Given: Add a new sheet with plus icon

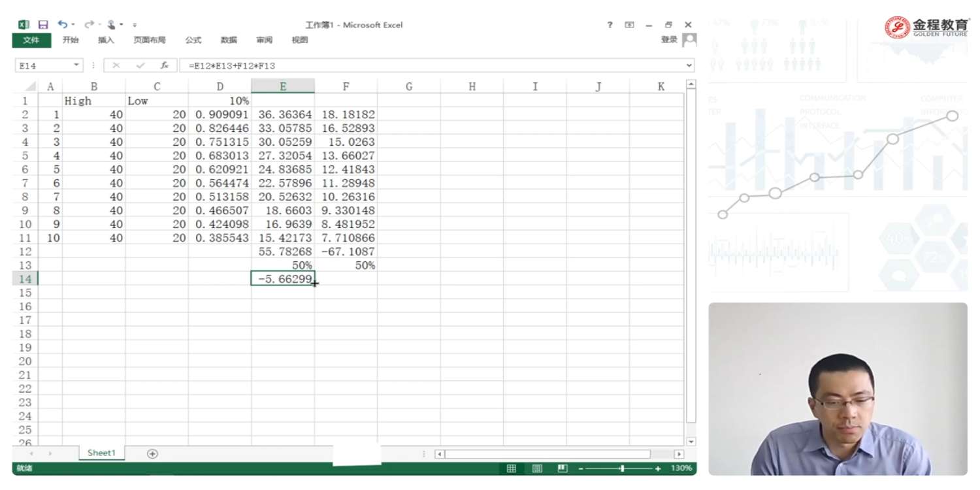Looking at the screenshot, I should click(152, 453).
